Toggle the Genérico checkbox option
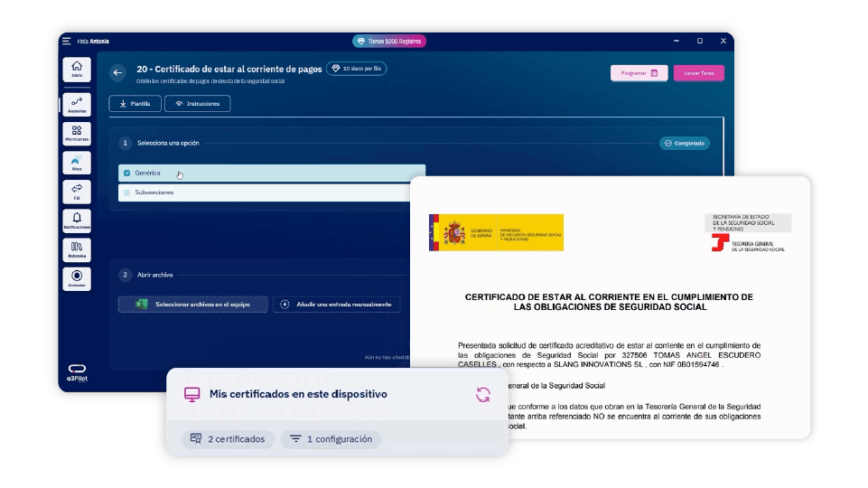The width and height of the screenshot is (868, 488). coord(126,173)
